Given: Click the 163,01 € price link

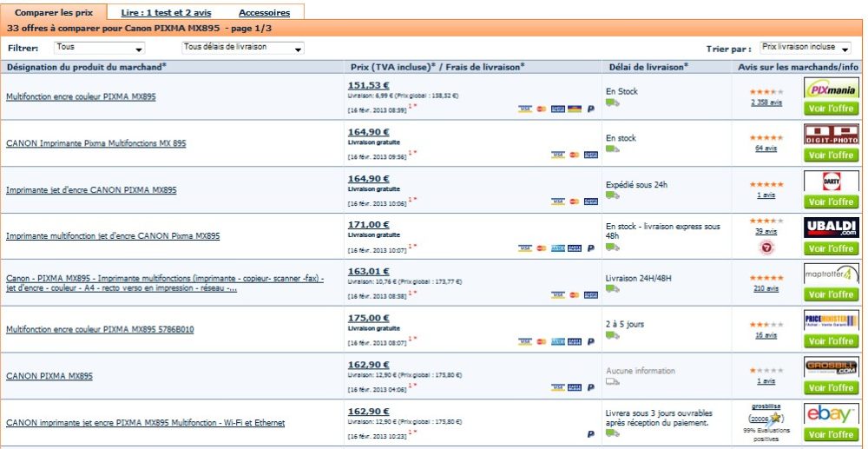Looking at the screenshot, I should (368, 271).
